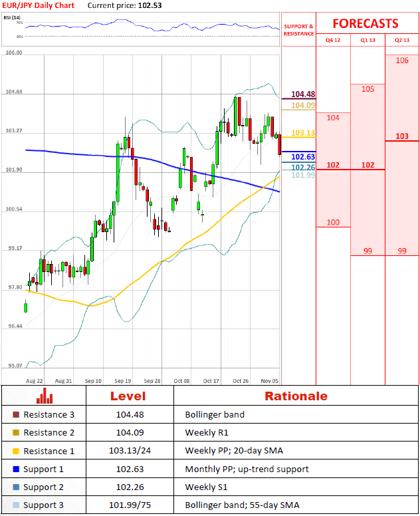The height and width of the screenshot is (516, 420).
Task: Click the Oct 08 date label on axis
Action: pos(181,381)
